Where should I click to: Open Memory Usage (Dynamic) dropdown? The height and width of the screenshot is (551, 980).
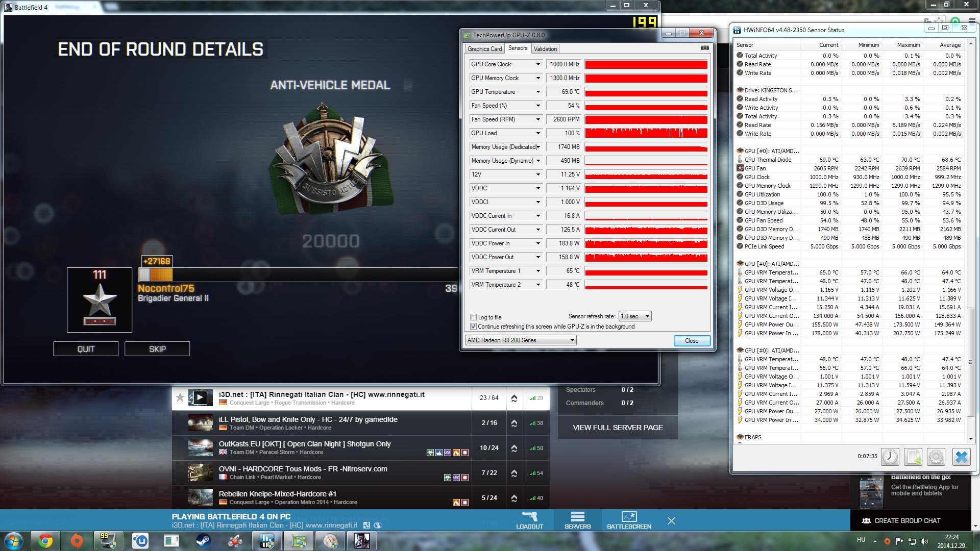click(538, 161)
